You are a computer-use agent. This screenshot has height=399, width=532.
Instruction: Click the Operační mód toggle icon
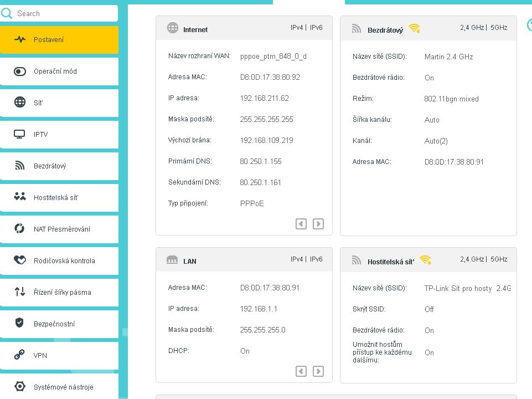pos(20,71)
